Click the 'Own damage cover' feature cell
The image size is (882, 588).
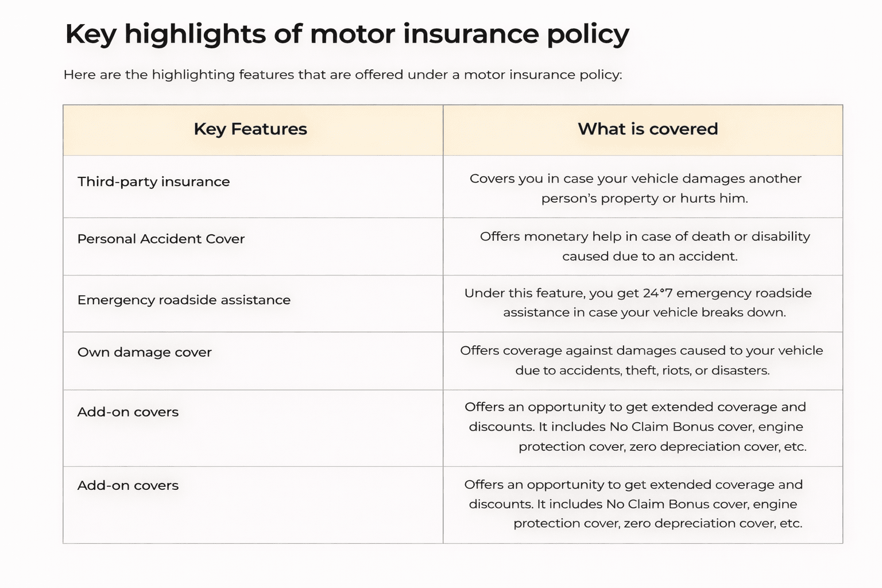(x=144, y=352)
